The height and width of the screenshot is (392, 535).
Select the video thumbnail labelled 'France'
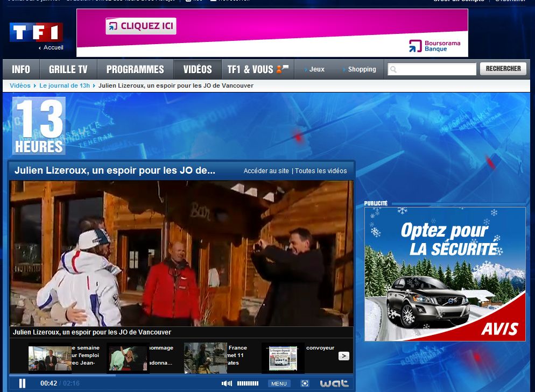tap(206, 358)
